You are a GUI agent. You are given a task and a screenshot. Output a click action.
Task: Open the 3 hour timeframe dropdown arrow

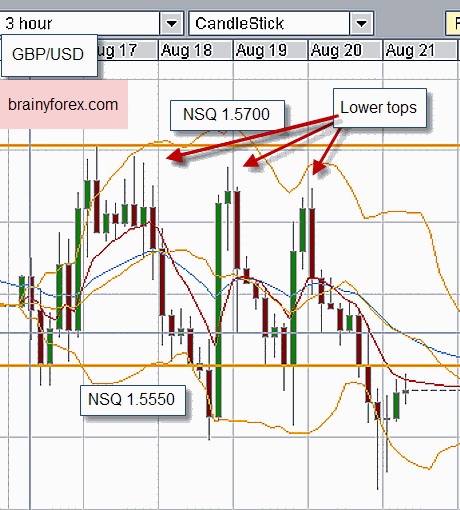point(172,23)
